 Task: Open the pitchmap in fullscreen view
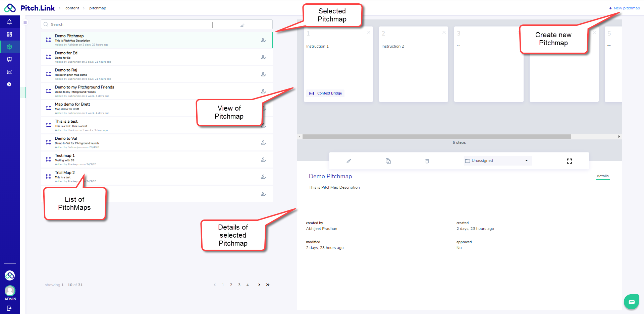(569, 161)
